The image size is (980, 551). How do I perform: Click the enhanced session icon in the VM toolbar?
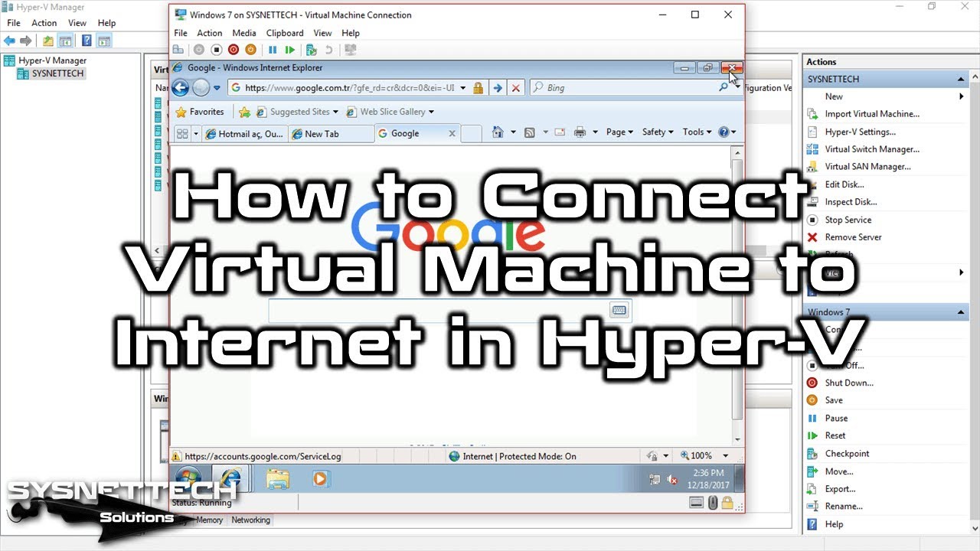coord(351,50)
